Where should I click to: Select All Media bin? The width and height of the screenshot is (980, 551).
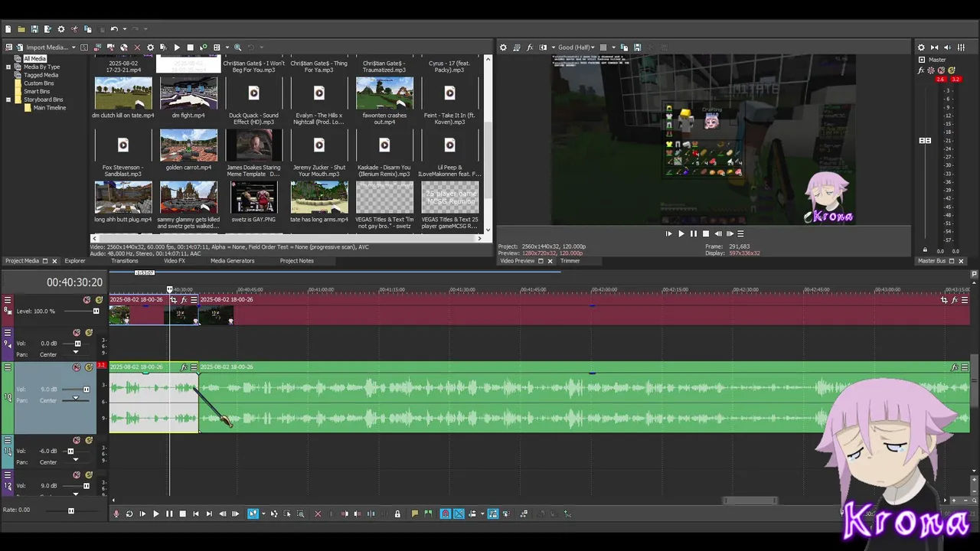tap(34, 59)
